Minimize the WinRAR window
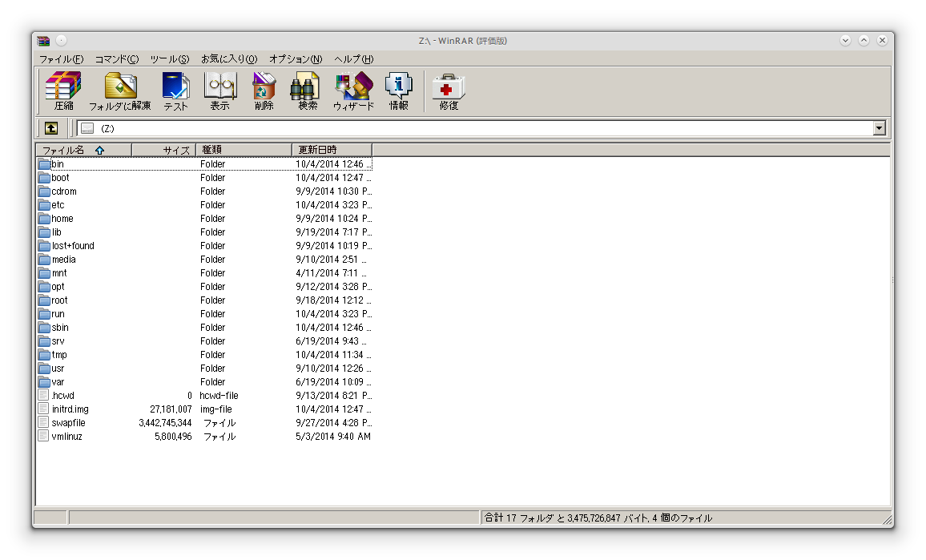Image resolution: width=926 pixels, height=560 pixels. 845,40
